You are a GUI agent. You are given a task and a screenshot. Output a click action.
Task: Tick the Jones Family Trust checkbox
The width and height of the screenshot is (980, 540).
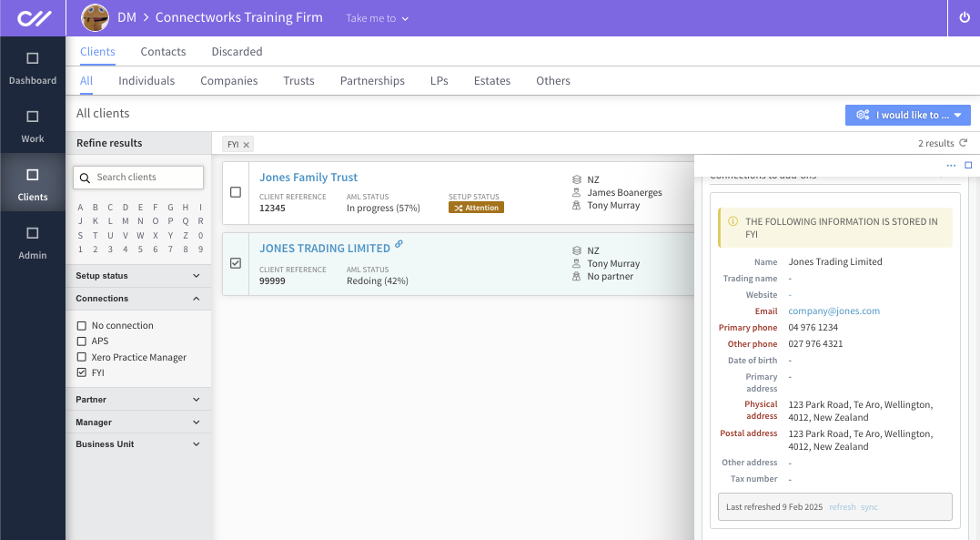[236, 192]
